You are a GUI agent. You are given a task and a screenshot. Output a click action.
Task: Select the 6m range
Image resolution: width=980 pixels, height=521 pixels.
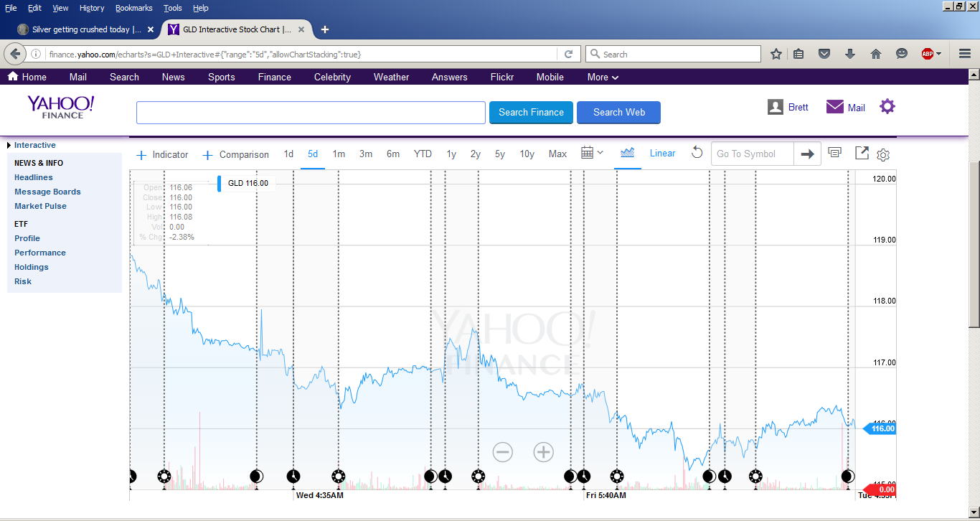pos(393,154)
